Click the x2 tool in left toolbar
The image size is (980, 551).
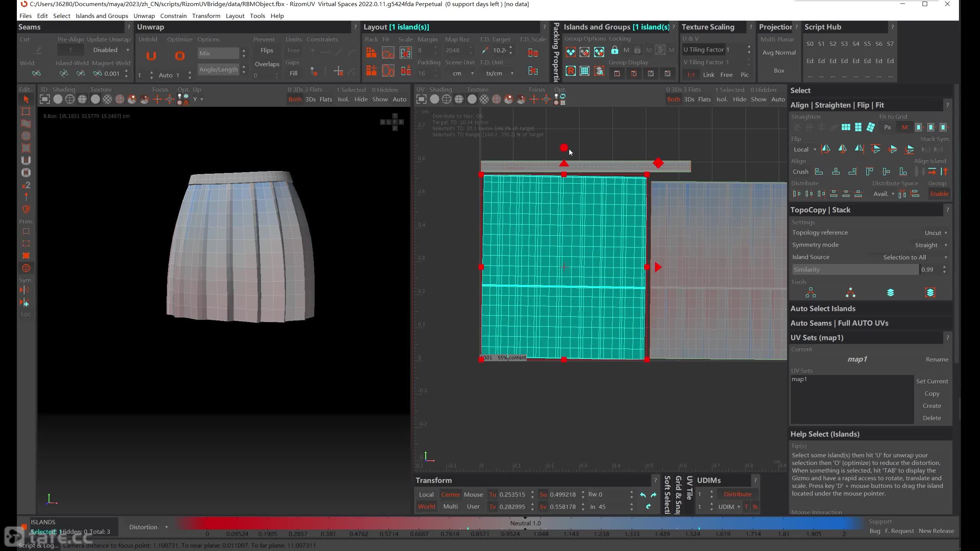(26, 185)
